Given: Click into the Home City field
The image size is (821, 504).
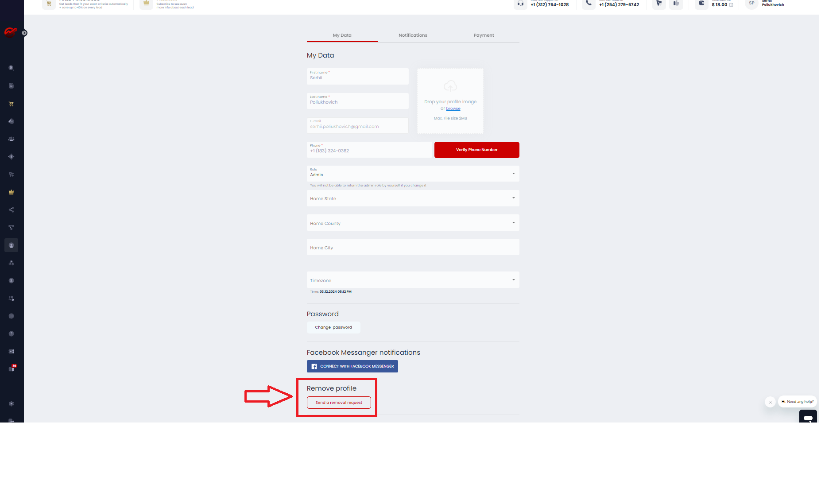Looking at the screenshot, I should [413, 247].
